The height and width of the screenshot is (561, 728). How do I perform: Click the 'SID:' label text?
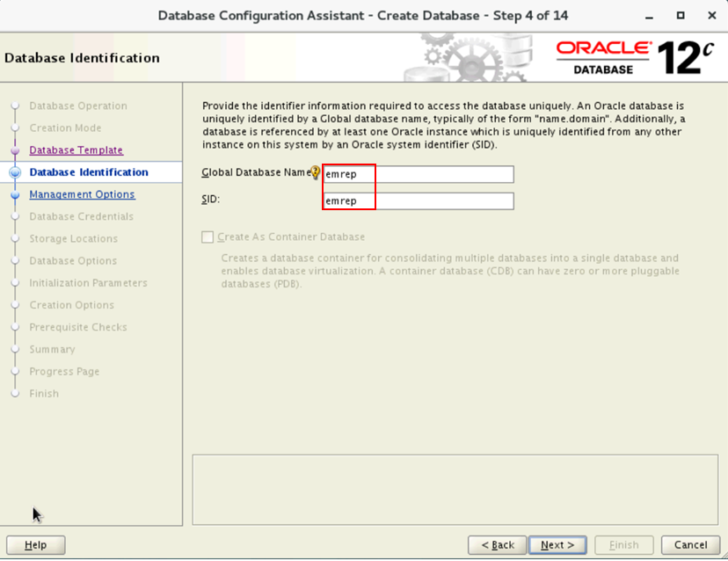click(210, 200)
